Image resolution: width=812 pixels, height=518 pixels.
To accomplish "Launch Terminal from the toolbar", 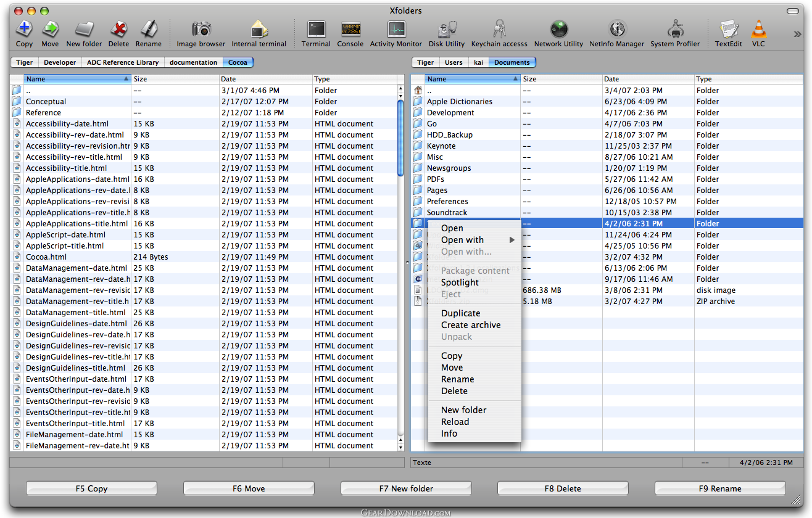I will (317, 29).
